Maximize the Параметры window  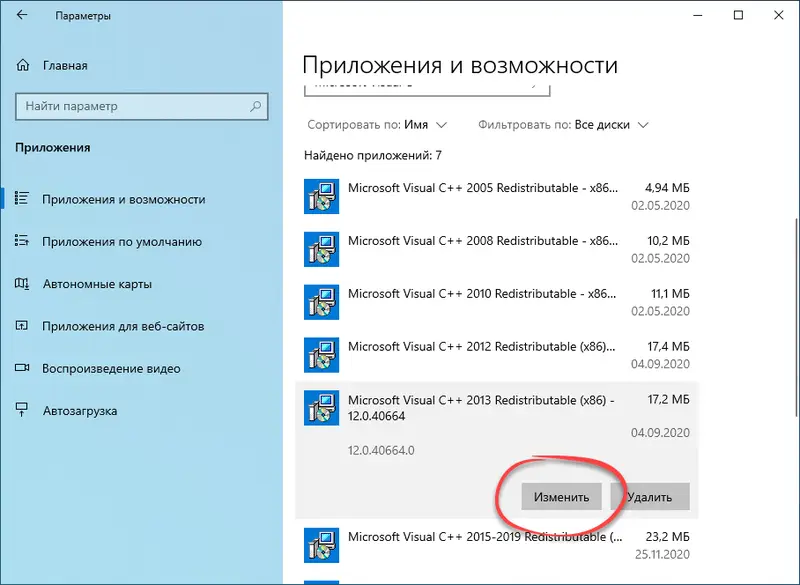738,15
